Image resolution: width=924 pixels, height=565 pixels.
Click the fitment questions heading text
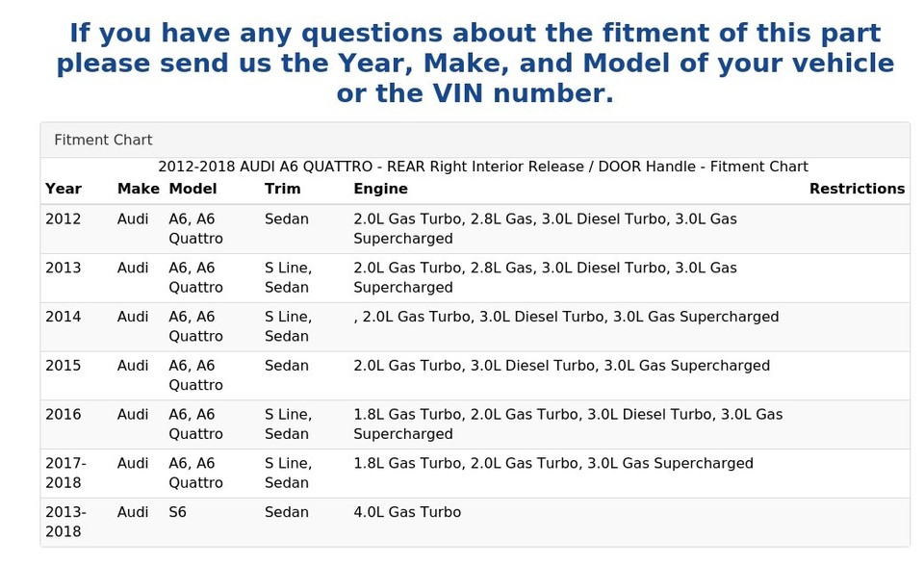pyautogui.click(x=475, y=64)
